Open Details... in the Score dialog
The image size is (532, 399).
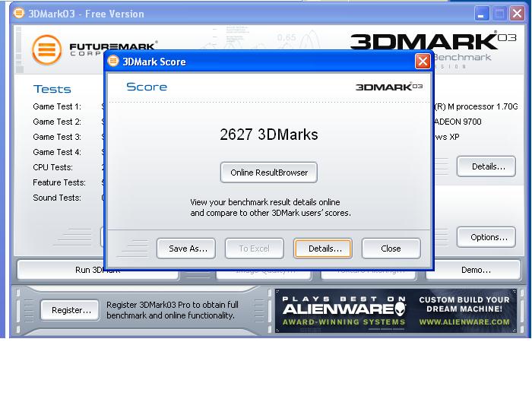click(x=322, y=249)
